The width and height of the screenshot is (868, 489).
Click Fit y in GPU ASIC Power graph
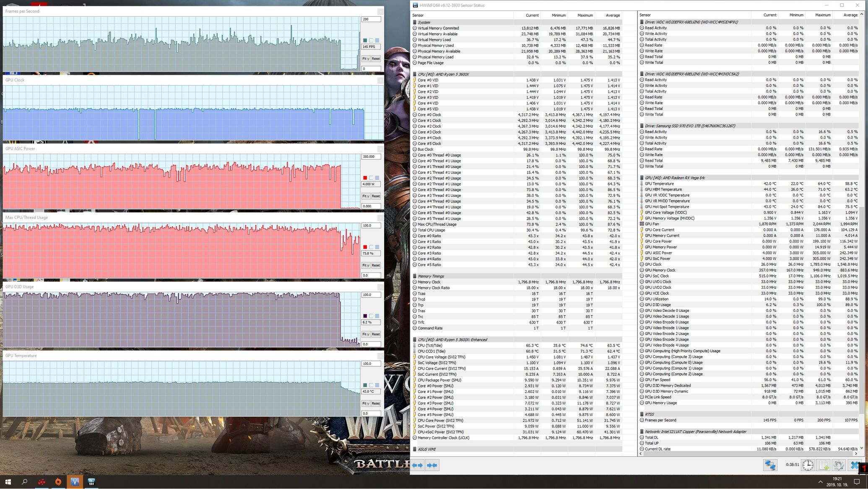click(x=366, y=196)
